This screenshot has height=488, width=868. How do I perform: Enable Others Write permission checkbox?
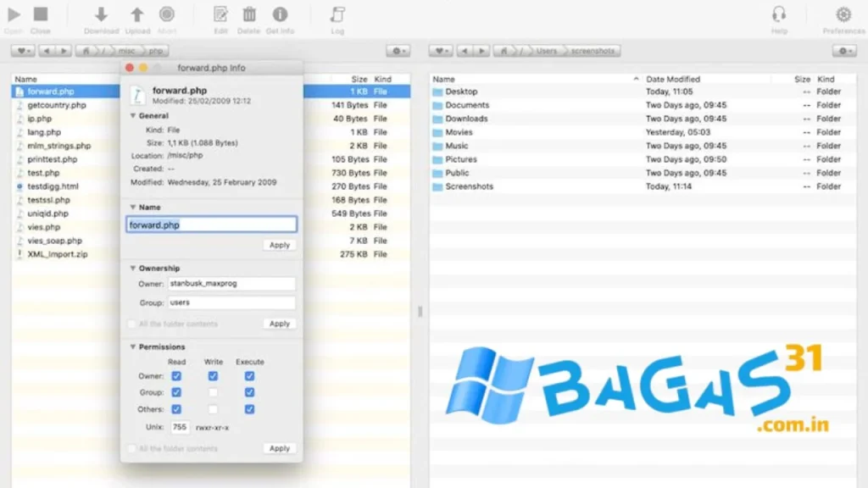(213, 409)
